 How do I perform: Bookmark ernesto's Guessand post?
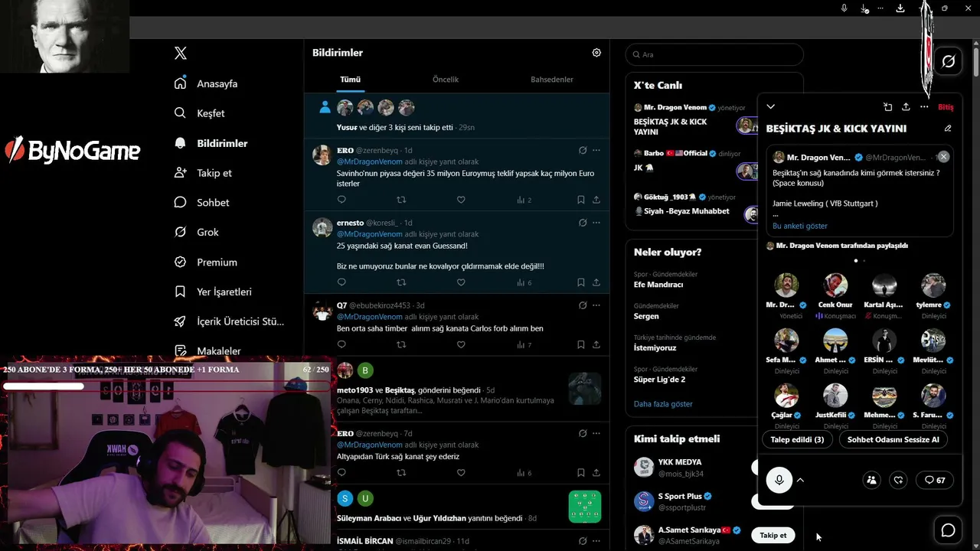click(581, 282)
